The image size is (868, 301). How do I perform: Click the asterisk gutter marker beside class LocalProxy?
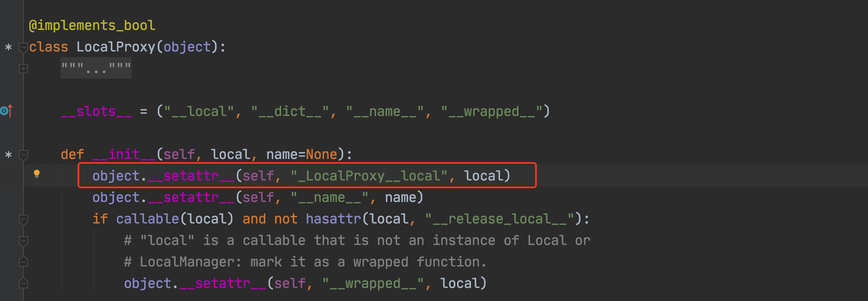[x=8, y=47]
